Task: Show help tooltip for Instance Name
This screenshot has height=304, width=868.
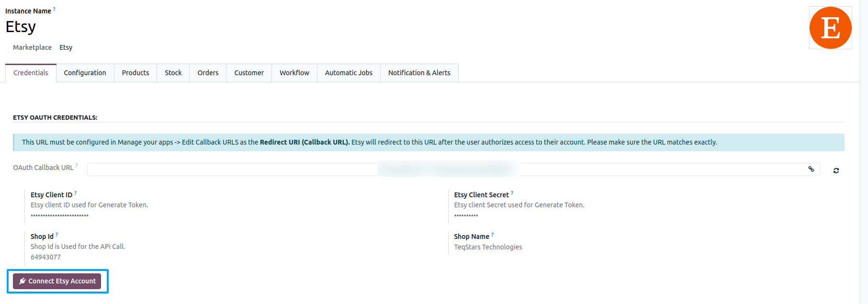Action: click(x=54, y=9)
